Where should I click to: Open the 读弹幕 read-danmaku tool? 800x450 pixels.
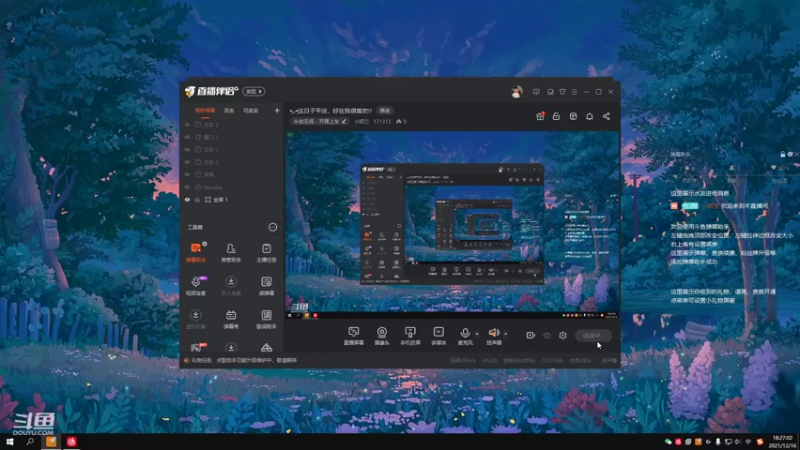pyautogui.click(x=266, y=286)
